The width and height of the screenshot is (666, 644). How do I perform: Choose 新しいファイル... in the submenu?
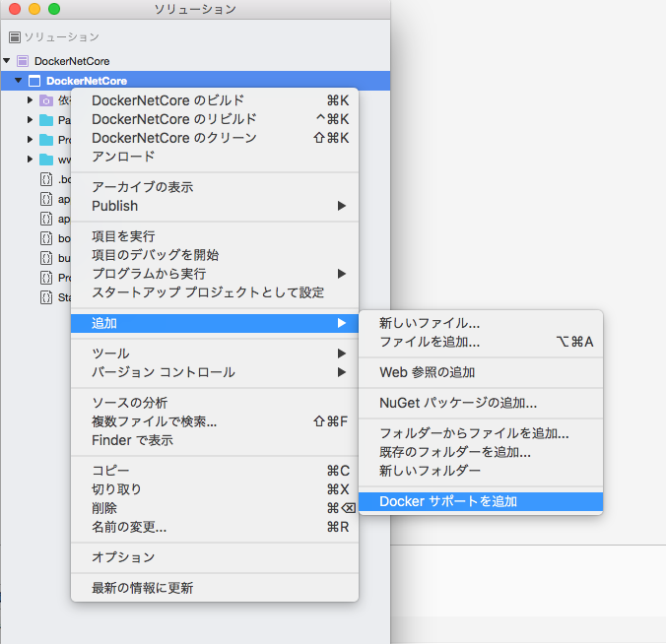point(481,323)
